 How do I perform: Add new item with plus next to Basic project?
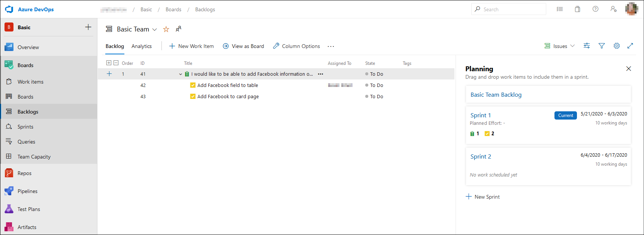click(88, 27)
